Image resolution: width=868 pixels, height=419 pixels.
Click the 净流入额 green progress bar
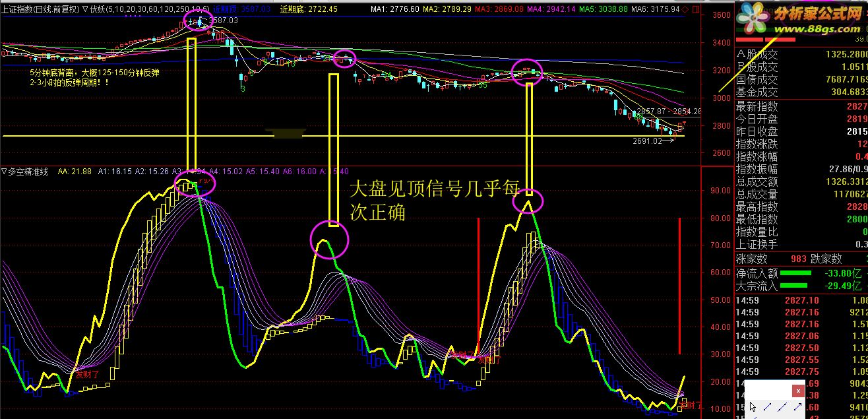tap(796, 273)
